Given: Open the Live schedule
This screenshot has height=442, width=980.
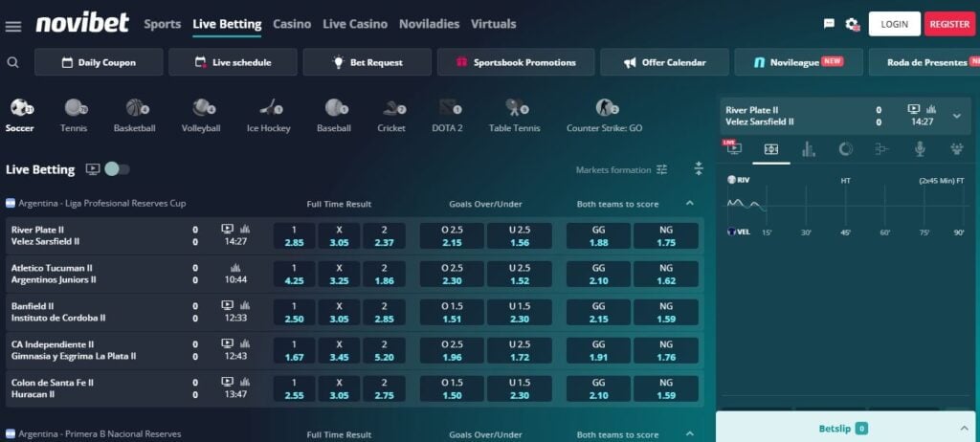Looking at the screenshot, I should point(233,62).
